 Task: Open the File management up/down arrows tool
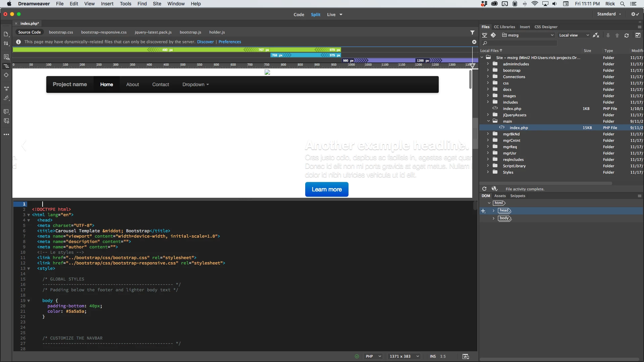[x=6, y=44]
